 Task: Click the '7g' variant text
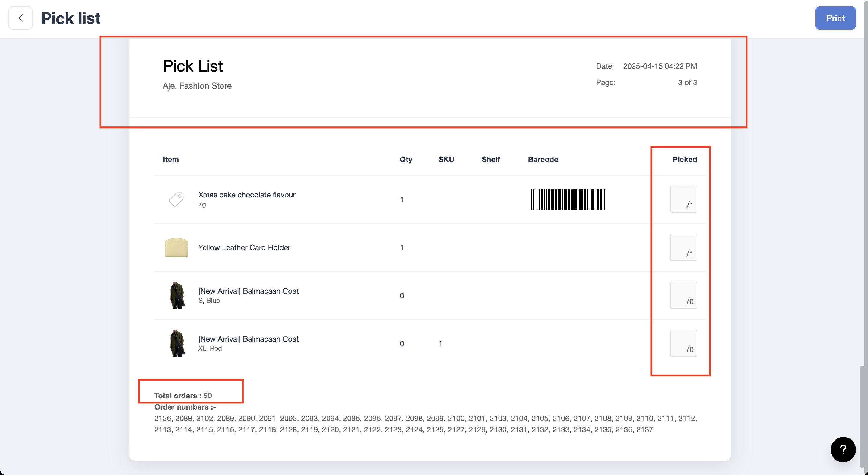point(202,204)
